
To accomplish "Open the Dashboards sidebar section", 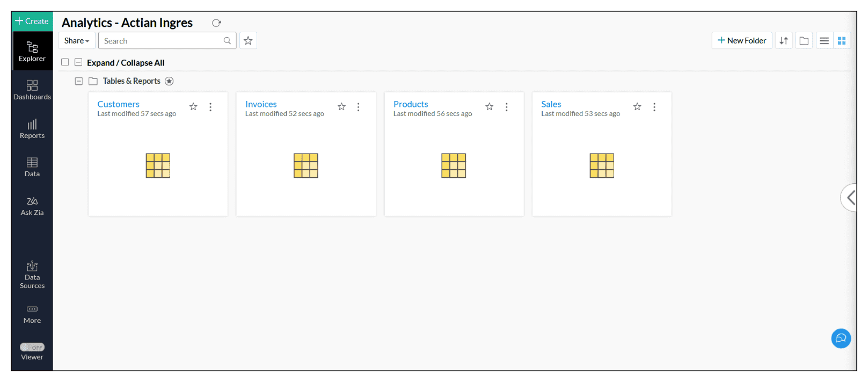I will tap(32, 90).
